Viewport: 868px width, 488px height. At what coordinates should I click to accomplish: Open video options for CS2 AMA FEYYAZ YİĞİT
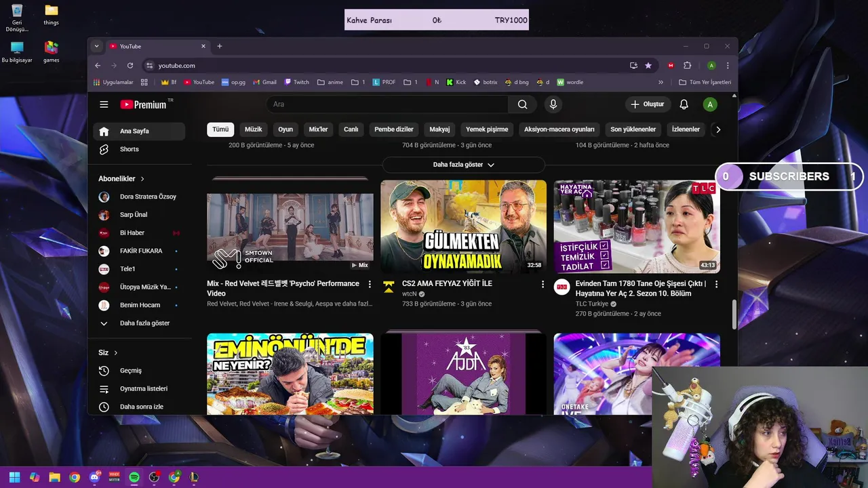(x=542, y=284)
